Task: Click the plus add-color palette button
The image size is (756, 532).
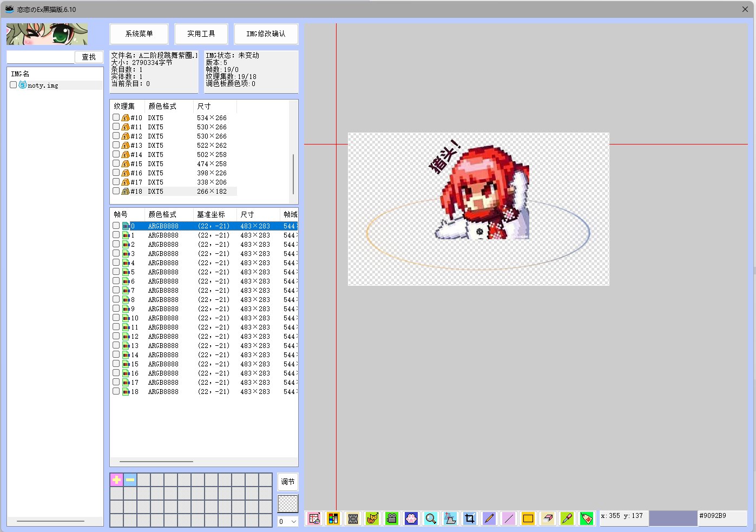Action: pos(116,480)
